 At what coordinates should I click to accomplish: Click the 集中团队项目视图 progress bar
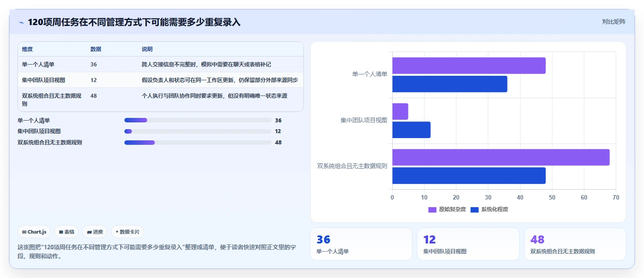tap(197, 131)
